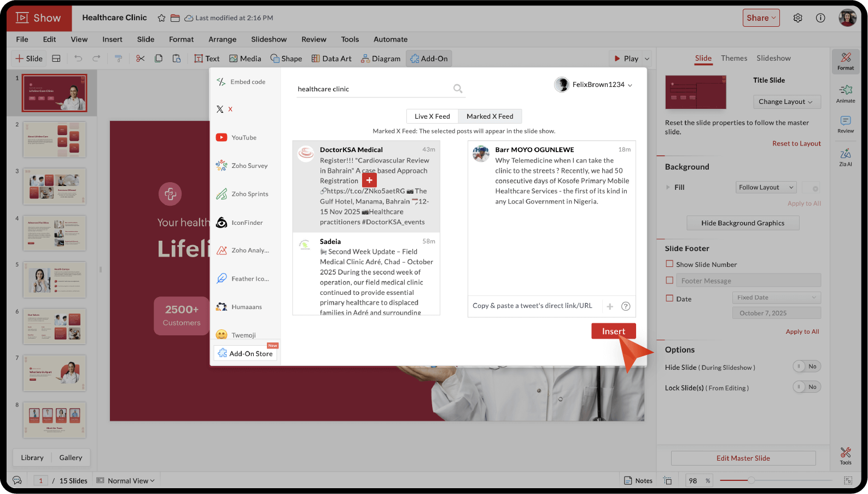Select the YouTube add-on

[x=236, y=138]
